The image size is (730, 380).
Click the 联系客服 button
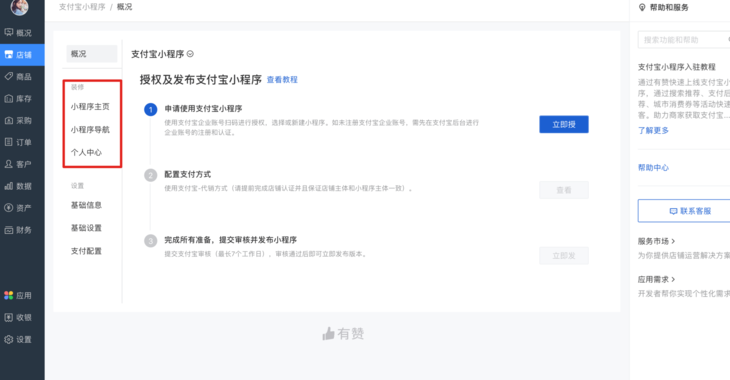click(684, 211)
